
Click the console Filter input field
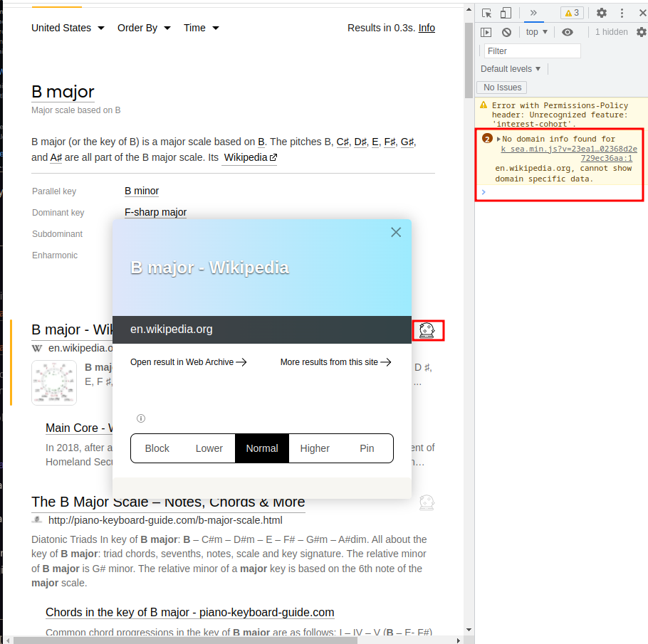(533, 51)
